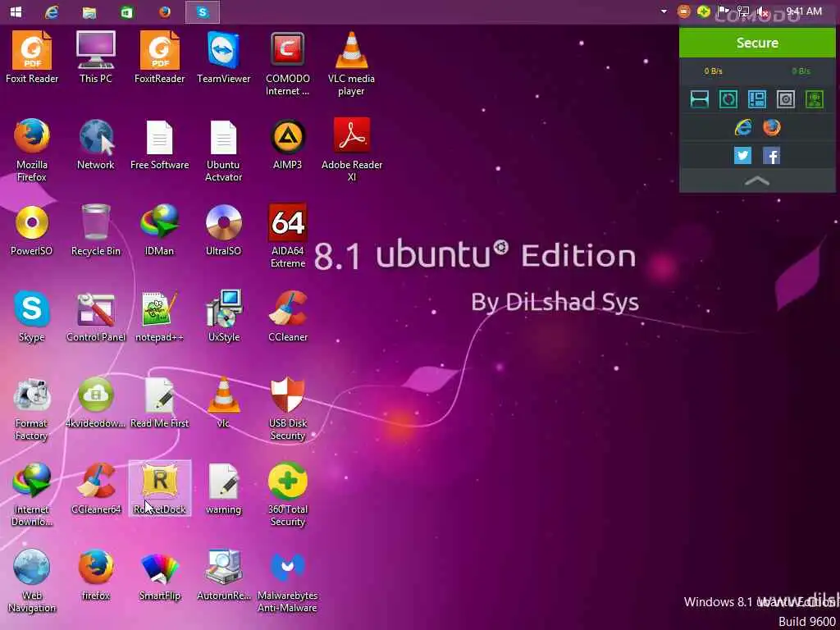840x630 pixels.
Task: Select the UxStyle desktop icon
Action: 223,317
